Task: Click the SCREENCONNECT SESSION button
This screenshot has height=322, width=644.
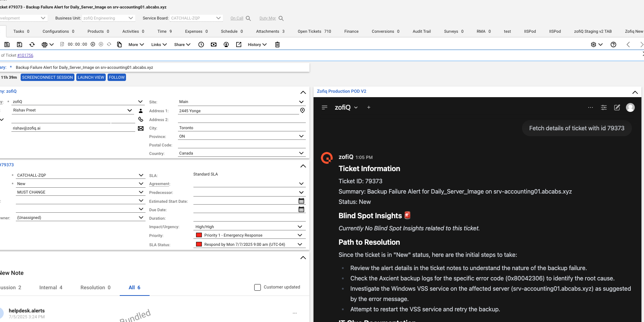Action: coord(48,77)
